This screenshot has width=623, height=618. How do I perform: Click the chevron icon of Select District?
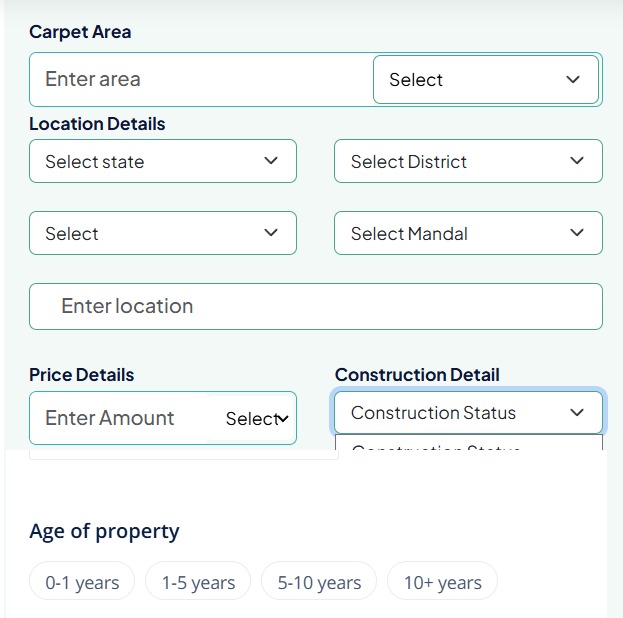(x=577, y=161)
